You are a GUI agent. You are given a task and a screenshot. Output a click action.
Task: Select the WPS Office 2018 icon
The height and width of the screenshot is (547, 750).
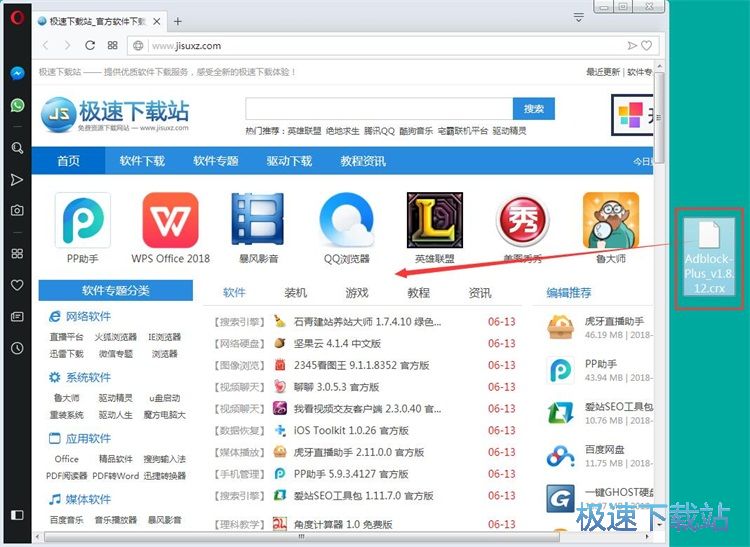click(x=171, y=220)
